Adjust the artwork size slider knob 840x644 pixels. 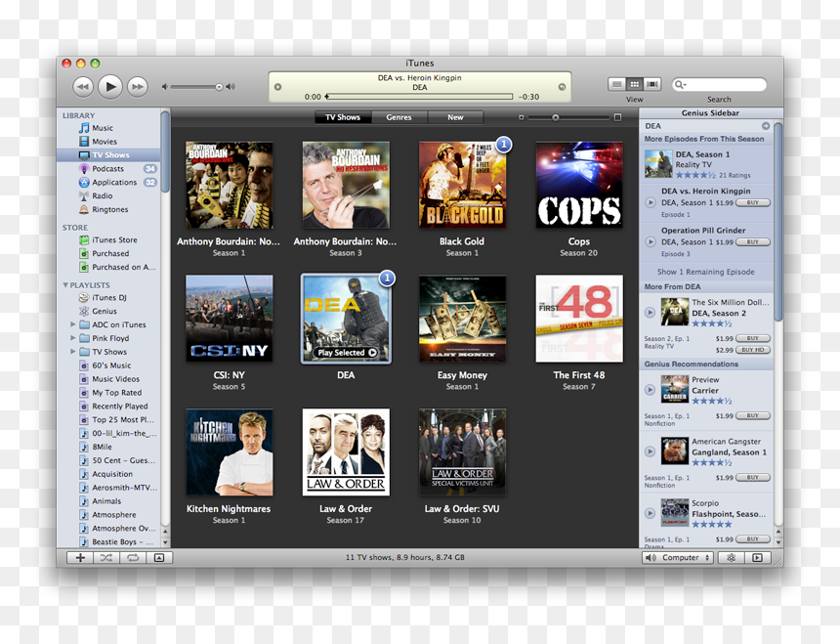pyautogui.click(x=556, y=117)
